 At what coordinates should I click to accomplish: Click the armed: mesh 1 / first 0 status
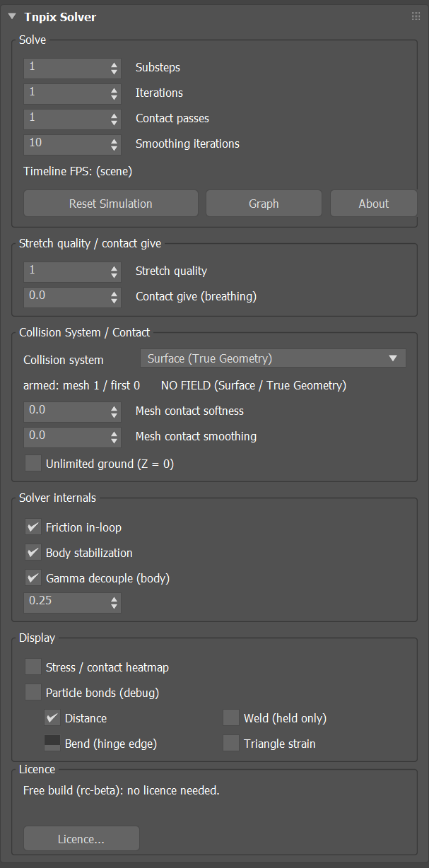tap(81, 386)
